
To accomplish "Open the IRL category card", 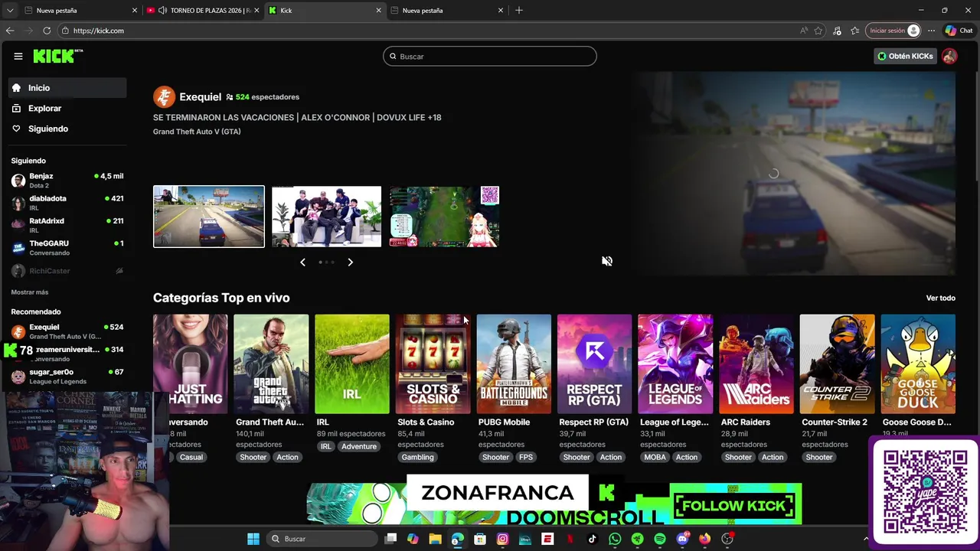I will [352, 364].
